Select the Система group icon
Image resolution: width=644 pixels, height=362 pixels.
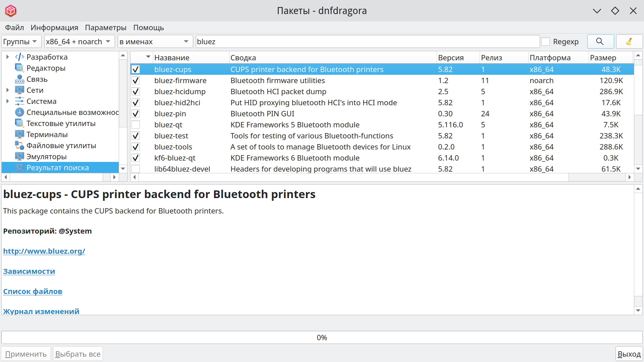coord(19,101)
